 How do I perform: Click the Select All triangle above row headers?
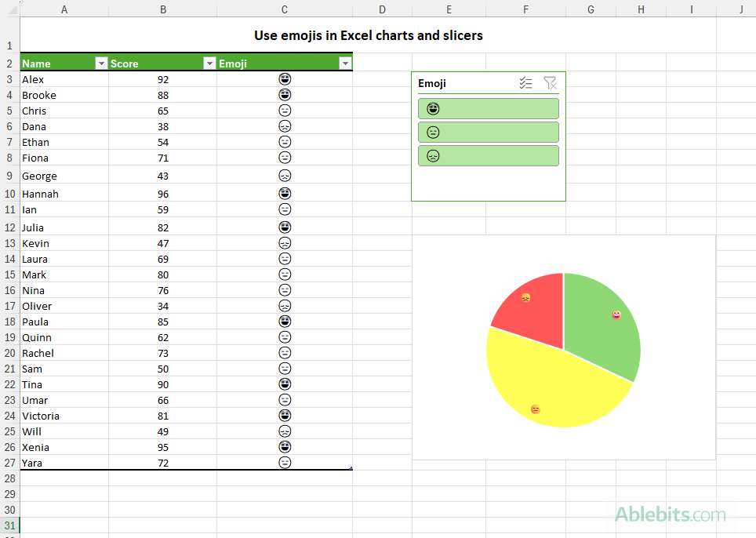[11, 9]
